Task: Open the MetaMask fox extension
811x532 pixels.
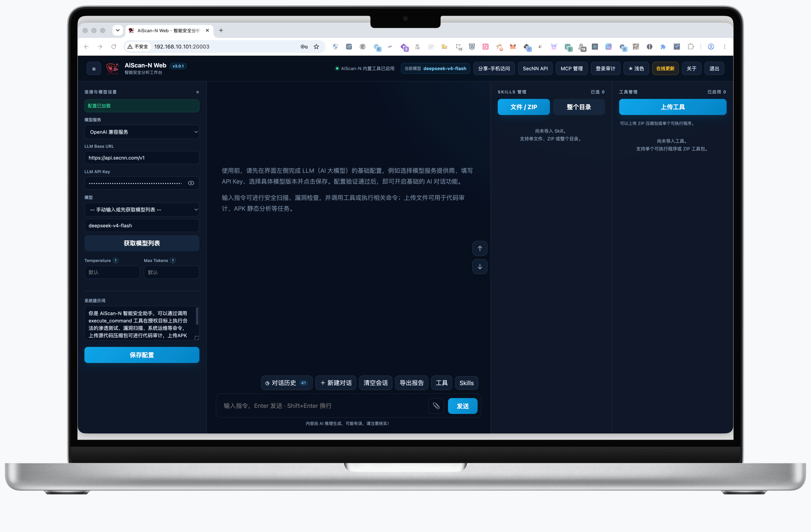Action: pos(513,47)
